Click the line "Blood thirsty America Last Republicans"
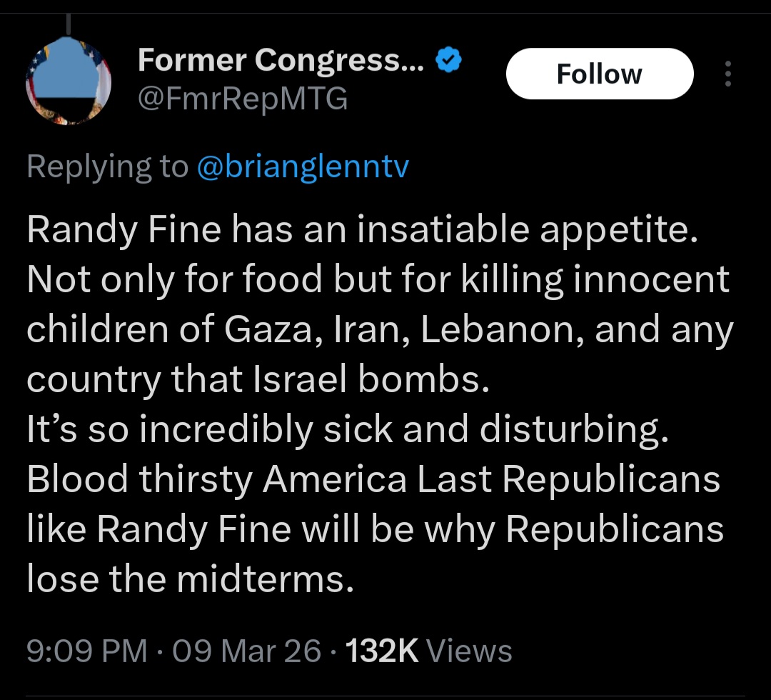The width and height of the screenshot is (771, 700). (x=373, y=479)
